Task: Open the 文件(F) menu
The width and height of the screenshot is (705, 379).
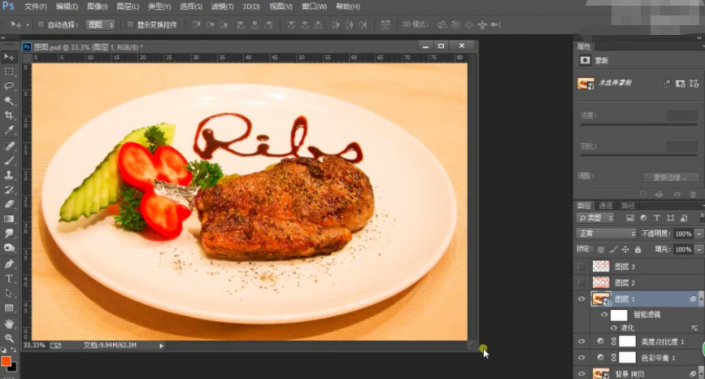Action: click(36, 7)
